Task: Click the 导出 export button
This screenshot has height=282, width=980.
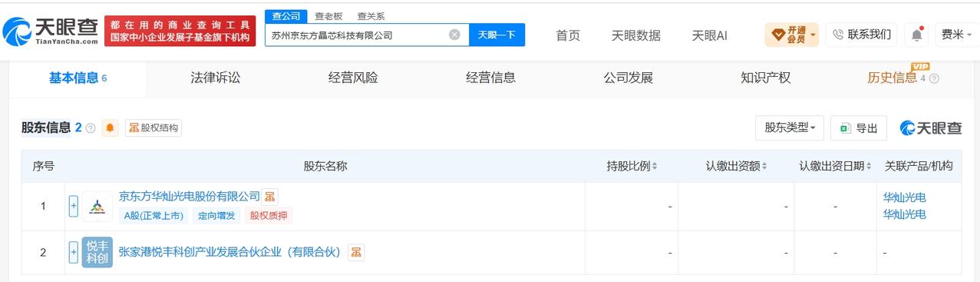Action: 859,128
